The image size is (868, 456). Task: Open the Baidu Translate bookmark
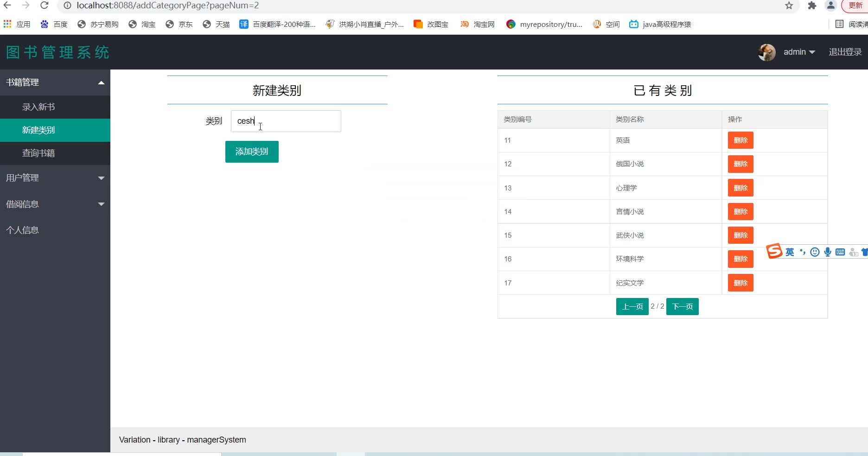(x=277, y=24)
